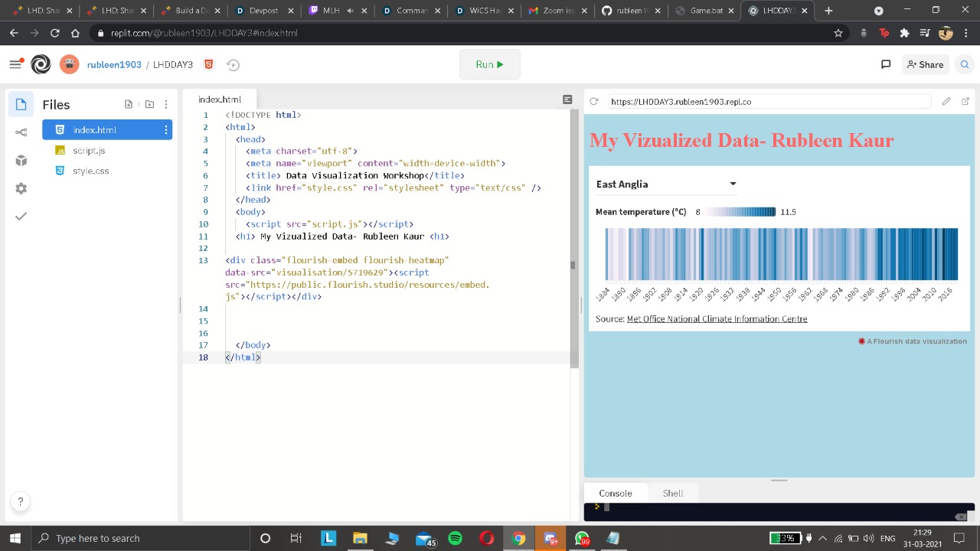This screenshot has height=551, width=980.
Task: Click the mean temperature color legend
Action: [740, 212]
